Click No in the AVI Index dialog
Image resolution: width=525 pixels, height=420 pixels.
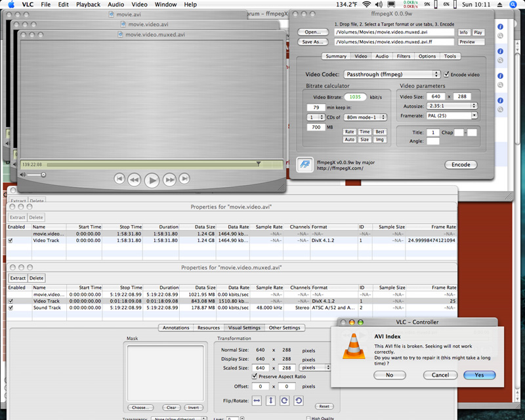pos(389,375)
